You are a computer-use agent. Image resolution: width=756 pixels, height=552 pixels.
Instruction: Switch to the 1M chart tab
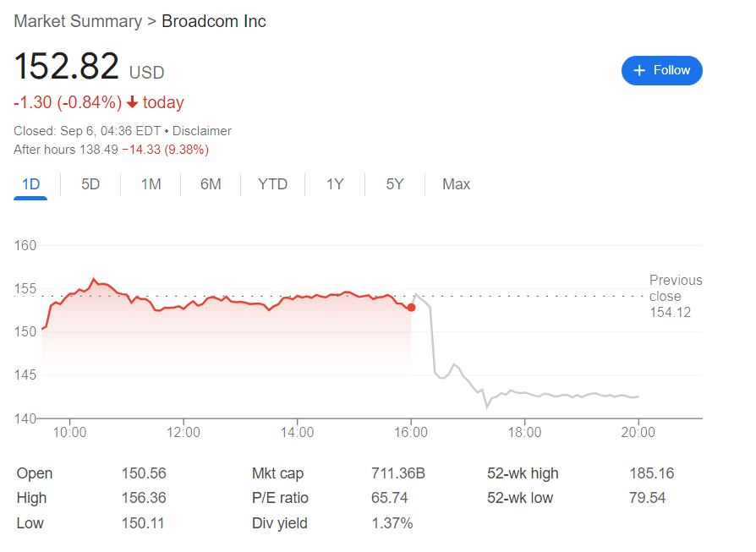point(151,184)
